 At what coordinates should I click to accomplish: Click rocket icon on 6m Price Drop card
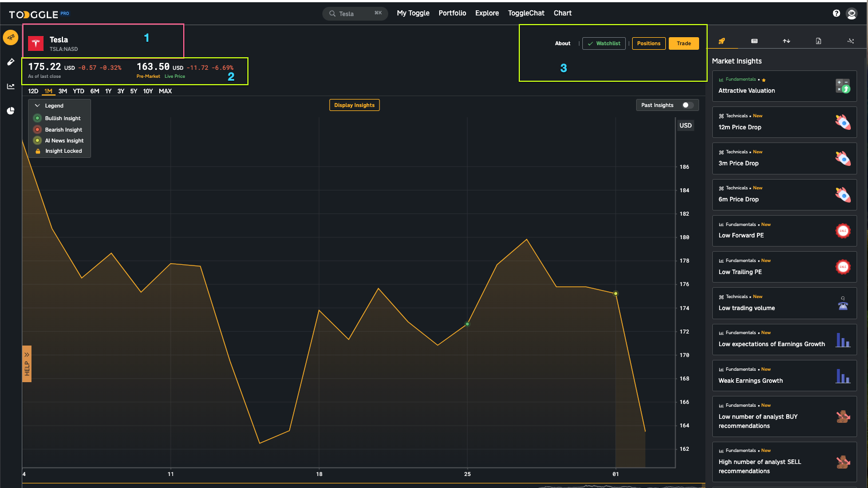point(843,195)
